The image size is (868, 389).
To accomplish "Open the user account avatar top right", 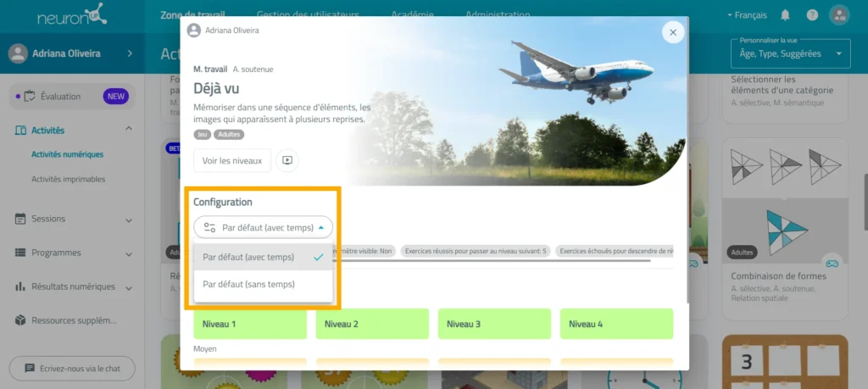I will (839, 15).
